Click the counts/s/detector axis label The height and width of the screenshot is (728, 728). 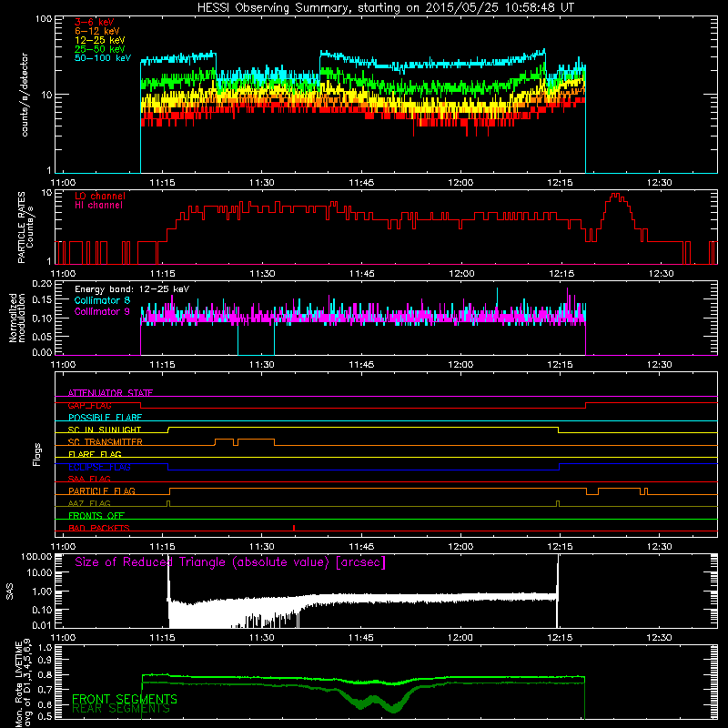(x=25, y=95)
